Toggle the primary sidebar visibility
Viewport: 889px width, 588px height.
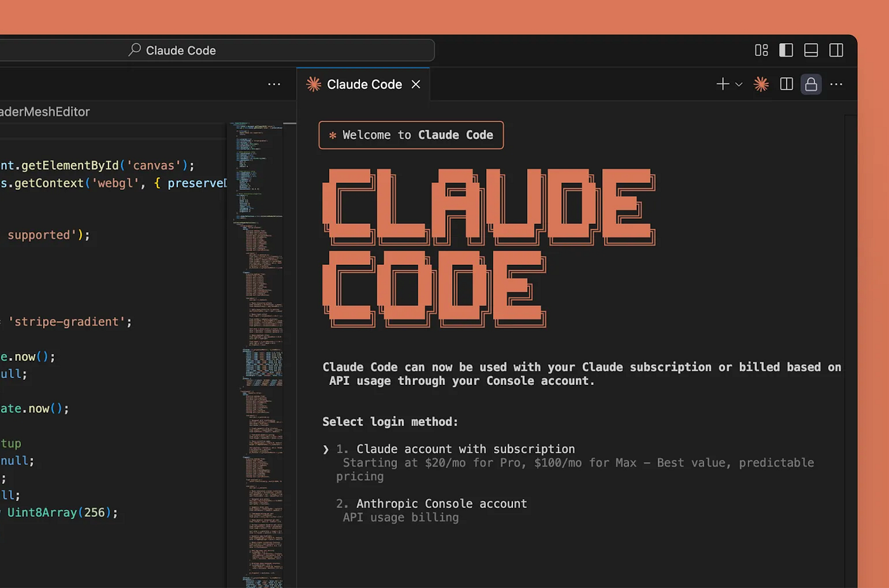click(x=785, y=50)
